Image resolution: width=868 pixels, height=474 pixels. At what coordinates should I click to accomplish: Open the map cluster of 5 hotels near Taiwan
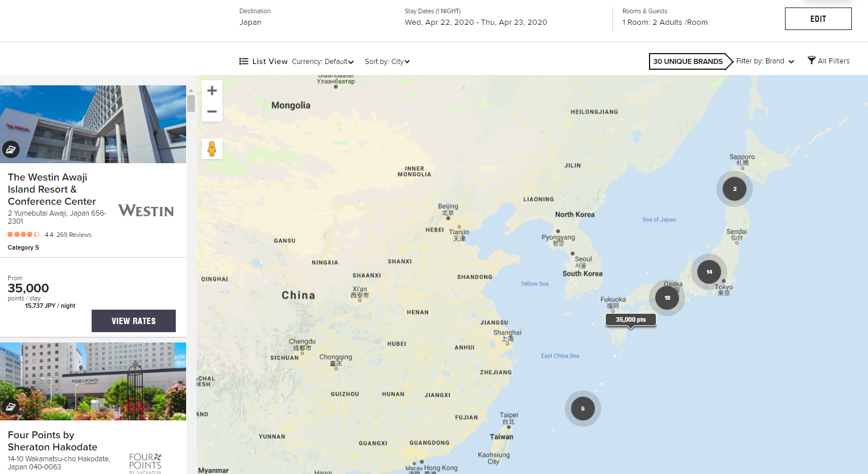click(583, 408)
